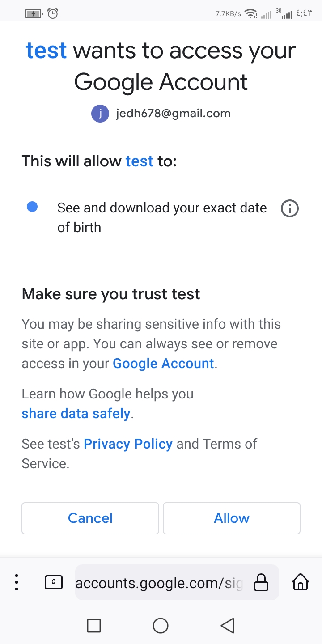Tap the battery charging status icon
The width and height of the screenshot is (322, 644).
tap(34, 13)
